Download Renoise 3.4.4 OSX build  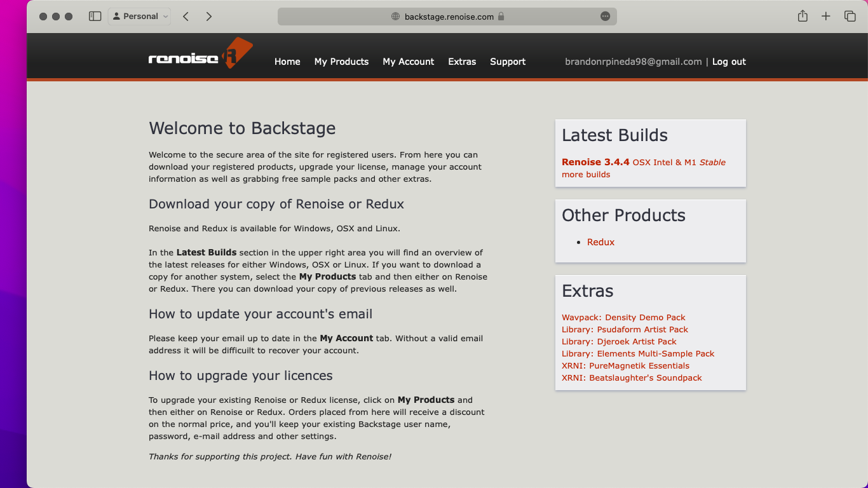pos(644,162)
